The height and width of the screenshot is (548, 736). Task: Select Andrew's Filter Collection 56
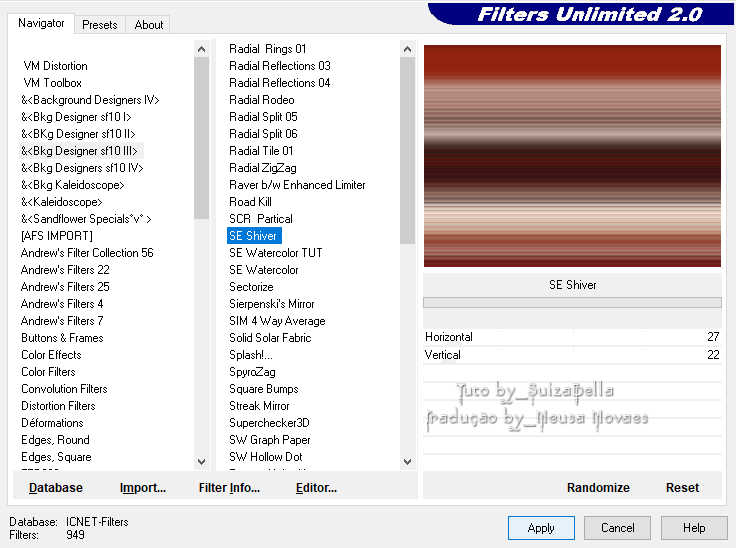pos(87,253)
